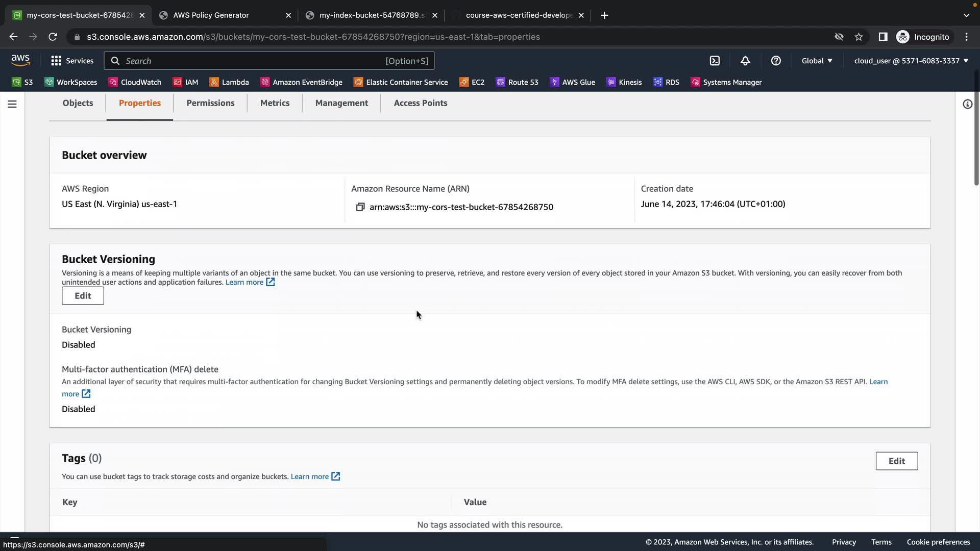Image resolution: width=980 pixels, height=551 pixels.
Task: Open the help question mark icon
Action: coord(776,61)
